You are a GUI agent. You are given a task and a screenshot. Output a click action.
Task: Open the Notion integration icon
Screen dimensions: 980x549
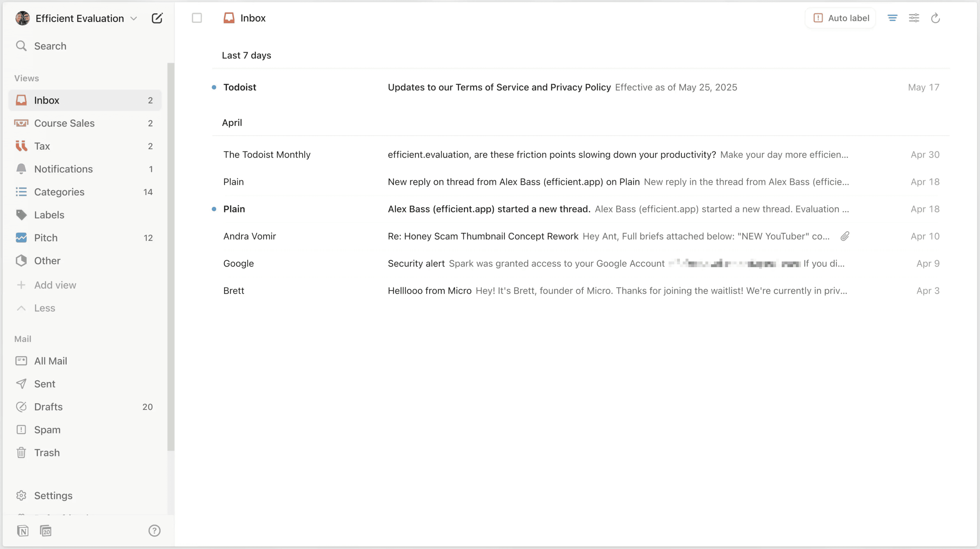[22, 531]
